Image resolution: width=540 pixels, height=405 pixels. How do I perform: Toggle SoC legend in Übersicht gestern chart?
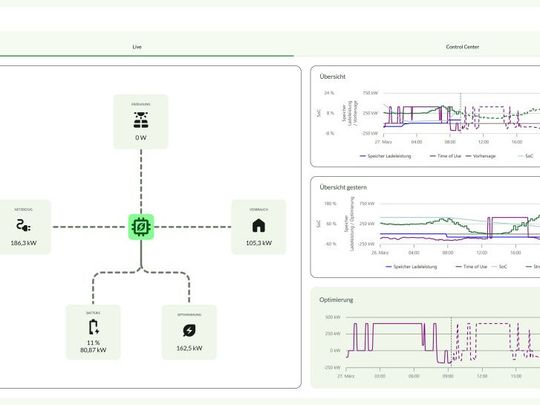click(499, 267)
